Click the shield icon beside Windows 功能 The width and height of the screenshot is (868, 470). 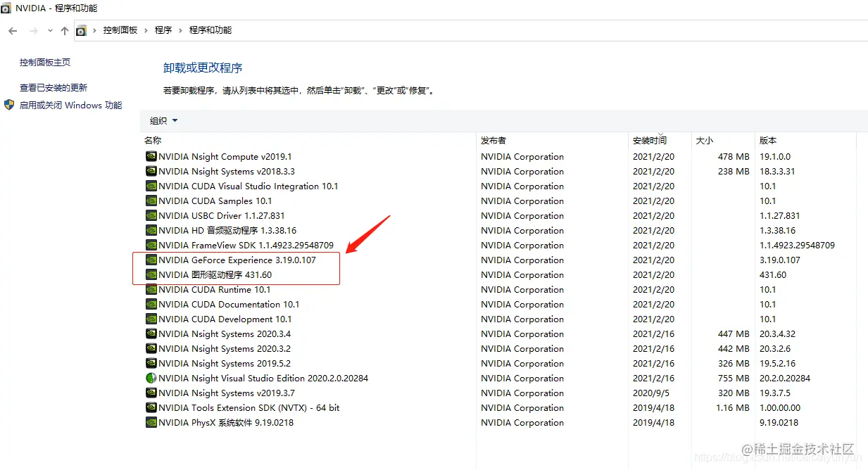click(9, 105)
